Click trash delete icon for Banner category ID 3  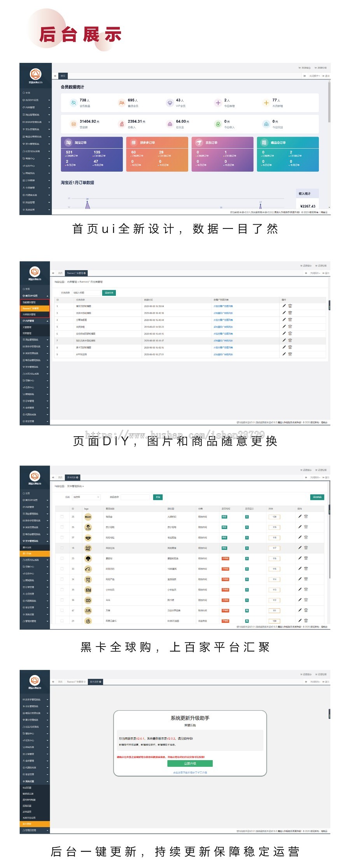point(290,313)
